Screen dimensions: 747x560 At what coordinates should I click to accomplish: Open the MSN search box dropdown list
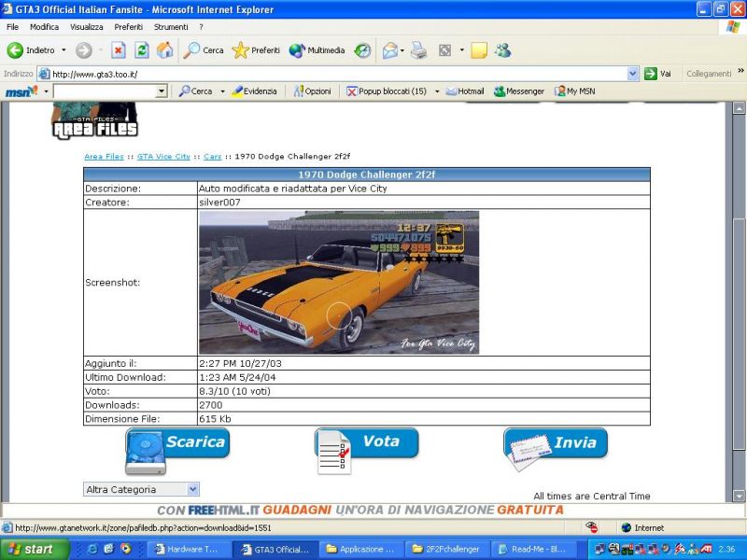click(162, 91)
